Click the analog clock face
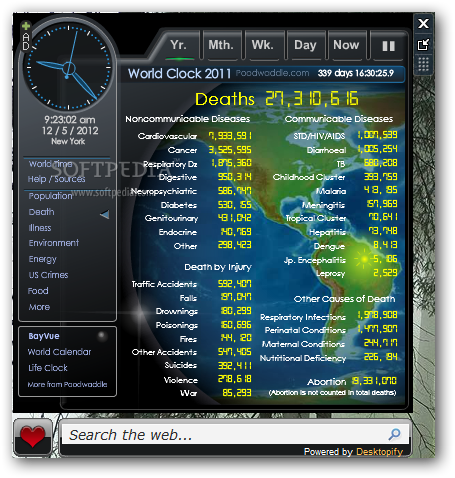Image resolution: width=455 pixels, height=478 pixels. [68, 68]
